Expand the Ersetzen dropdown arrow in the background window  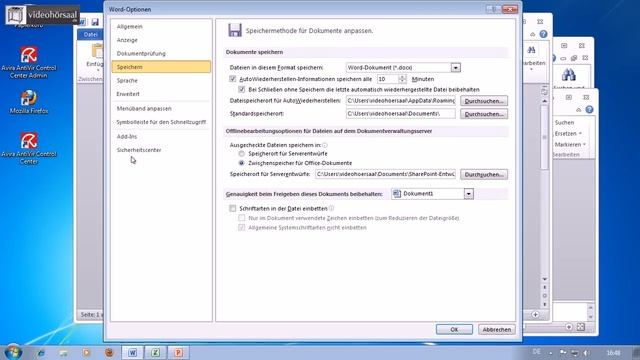[x=580, y=133]
